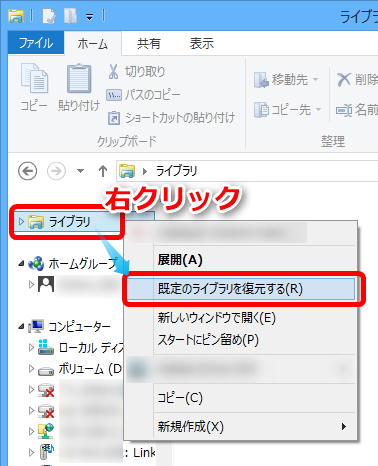This screenshot has height=466, width=378.
Task: Switch to the 表示 ribbon tab
Action: [202, 44]
